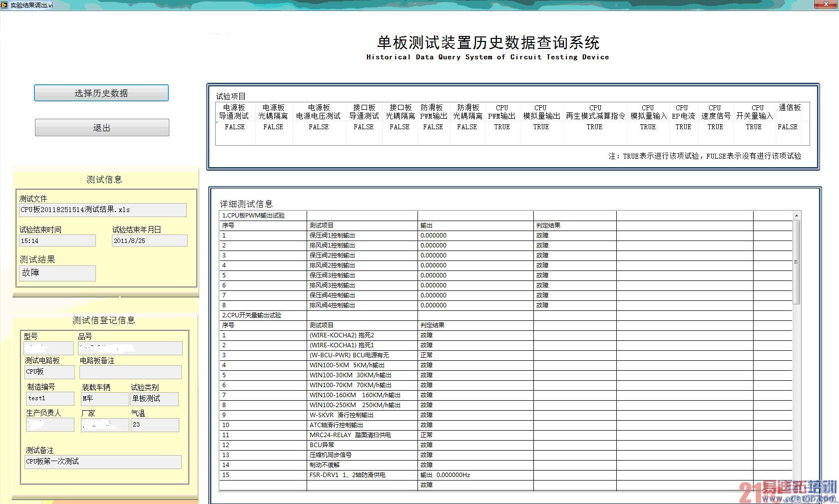Toggle 通信板 FALSE indicator

coord(788,127)
